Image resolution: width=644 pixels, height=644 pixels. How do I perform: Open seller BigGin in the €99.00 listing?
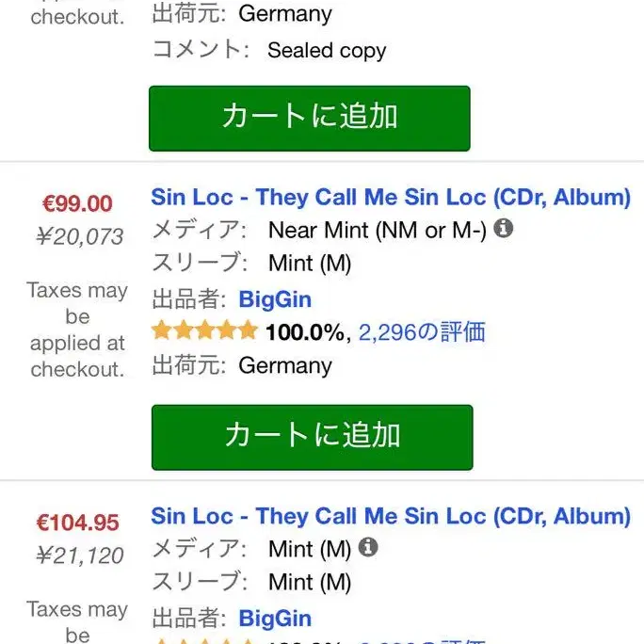tap(275, 300)
